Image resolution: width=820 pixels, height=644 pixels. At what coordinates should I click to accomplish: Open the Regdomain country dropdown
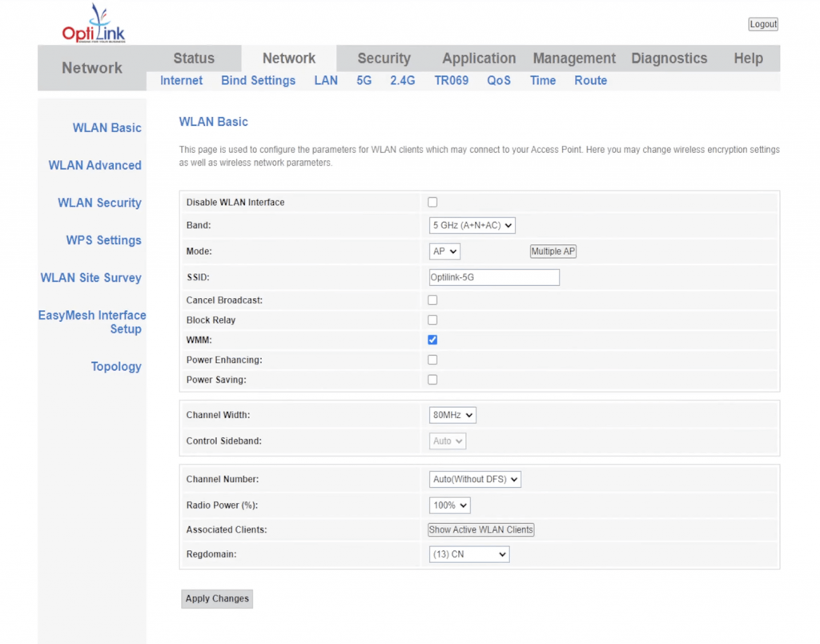click(x=468, y=553)
